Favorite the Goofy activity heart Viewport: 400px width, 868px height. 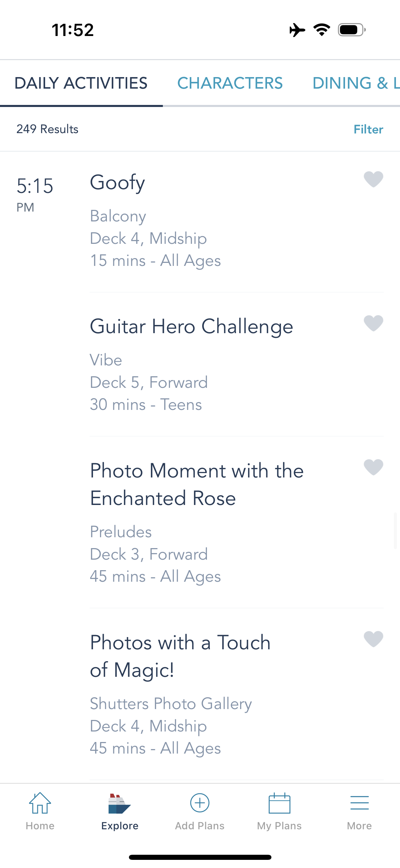(373, 179)
